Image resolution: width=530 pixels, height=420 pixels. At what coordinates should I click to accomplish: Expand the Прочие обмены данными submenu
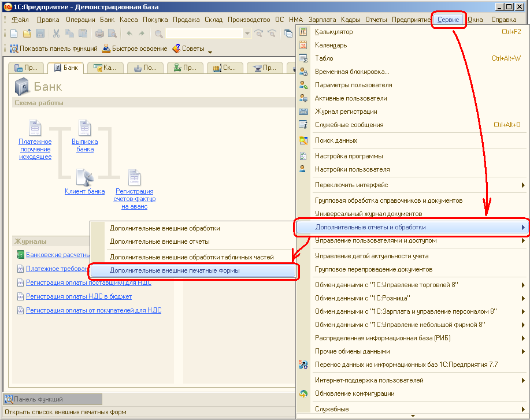pyautogui.click(x=523, y=351)
